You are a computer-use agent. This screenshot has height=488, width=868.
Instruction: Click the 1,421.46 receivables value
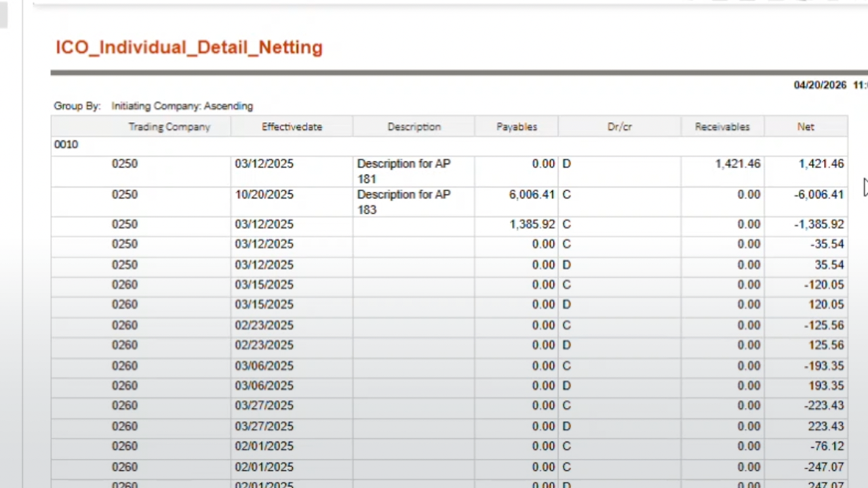click(x=738, y=164)
